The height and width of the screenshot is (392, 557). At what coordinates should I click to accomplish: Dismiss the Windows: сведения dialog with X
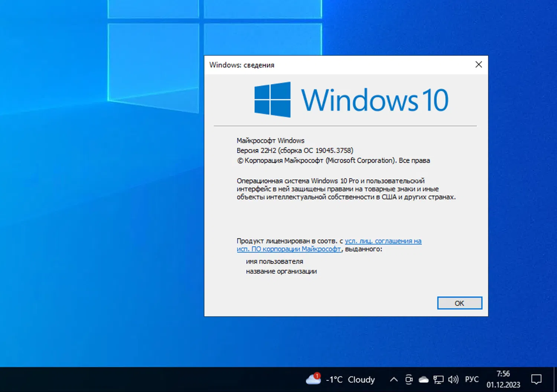click(478, 65)
